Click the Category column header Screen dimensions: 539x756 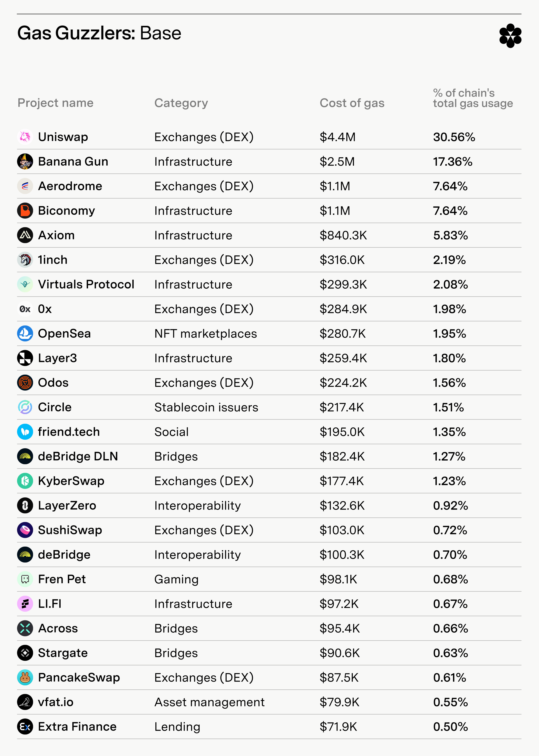pos(181,103)
